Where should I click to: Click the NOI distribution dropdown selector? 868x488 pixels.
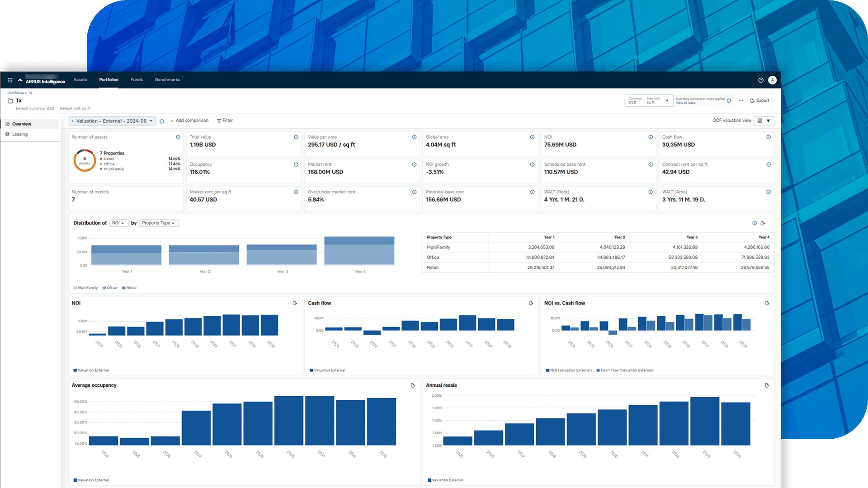click(x=118, y=223)
